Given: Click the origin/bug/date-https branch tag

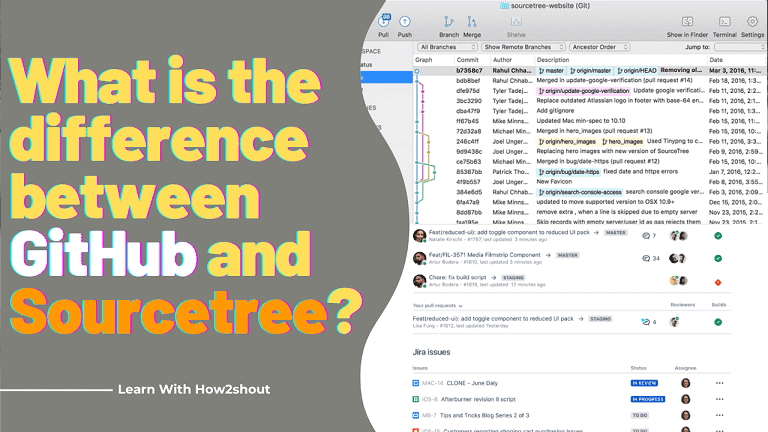Looking at the screenshot, I should (569, 172).
